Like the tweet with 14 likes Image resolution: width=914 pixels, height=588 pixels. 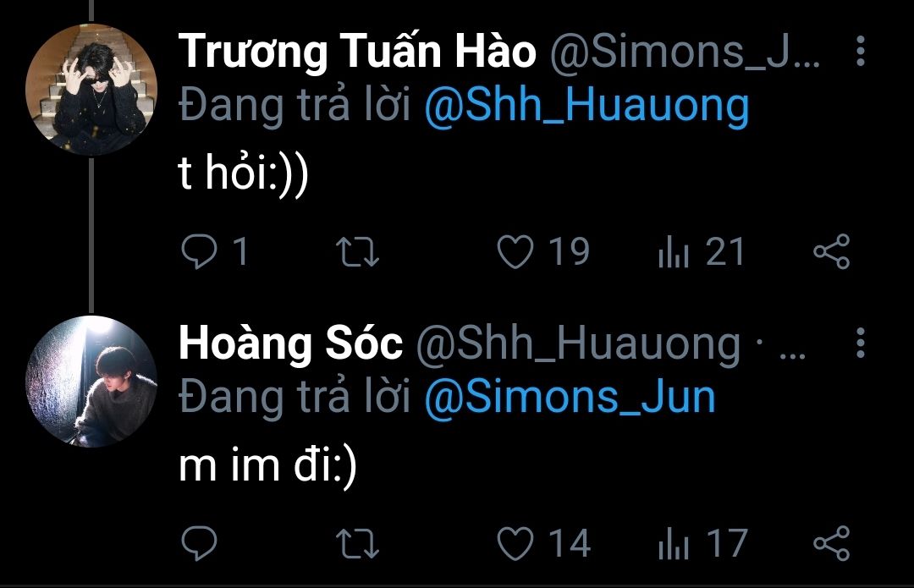[515, 543]
